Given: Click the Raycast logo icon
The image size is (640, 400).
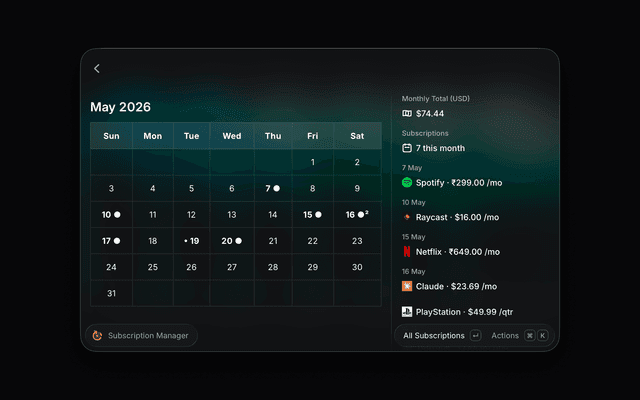Looking at the screenshot, I should 407,217.
